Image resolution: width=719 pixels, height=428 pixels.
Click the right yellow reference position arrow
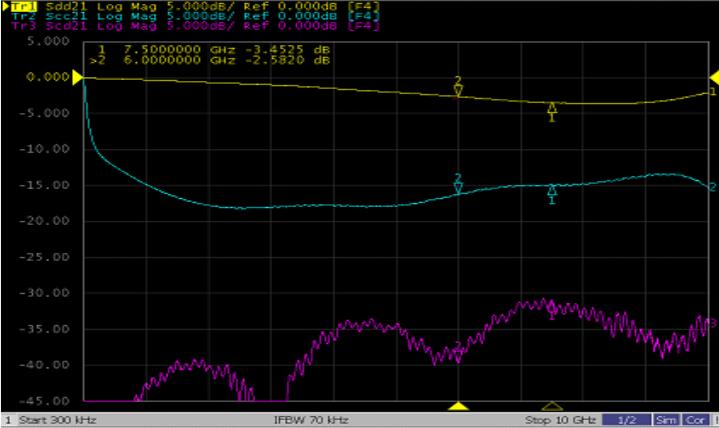pyautogui.click(x=713, y=77)
